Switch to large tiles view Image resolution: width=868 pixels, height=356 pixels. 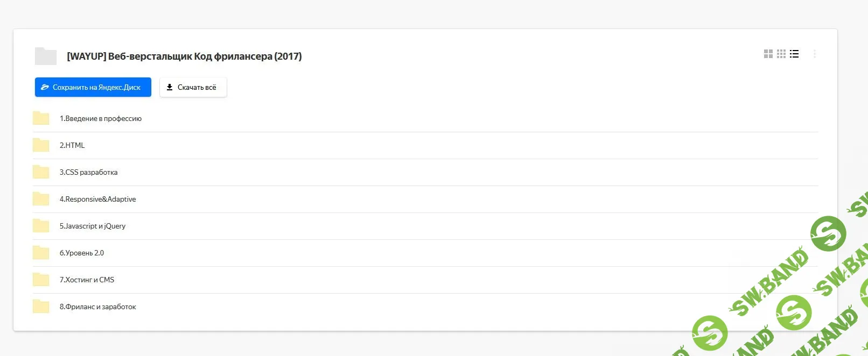(768, 54)
